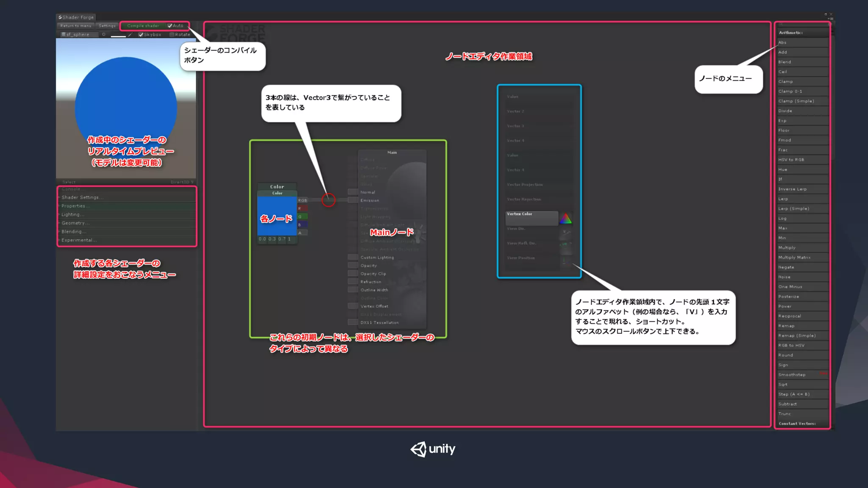The width and height of the screenshot is (868, 488).
Task: Click the eyedropper icon next to the background color
Action: (130, 35)
